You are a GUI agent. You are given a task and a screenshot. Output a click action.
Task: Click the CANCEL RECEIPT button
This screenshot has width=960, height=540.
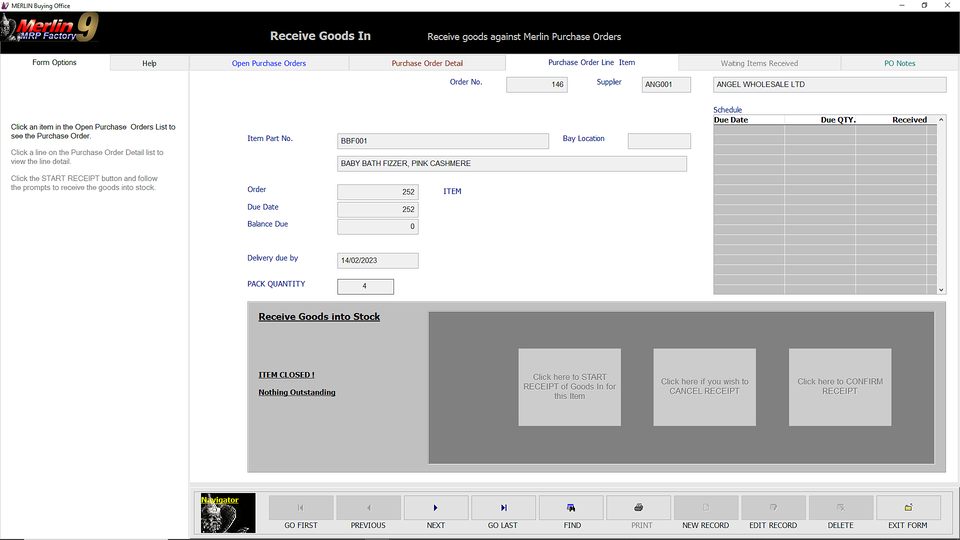[x=704, y=387]
